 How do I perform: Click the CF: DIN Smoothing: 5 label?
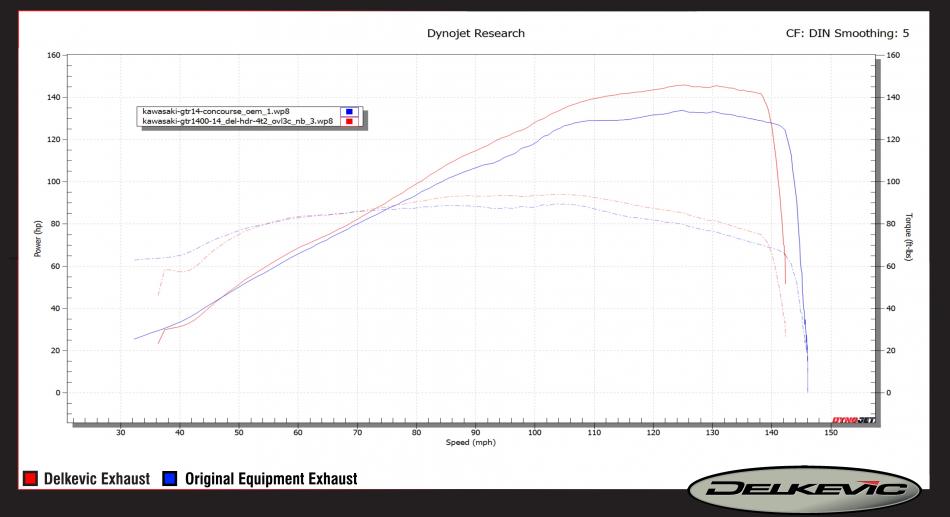pos(848,33)
